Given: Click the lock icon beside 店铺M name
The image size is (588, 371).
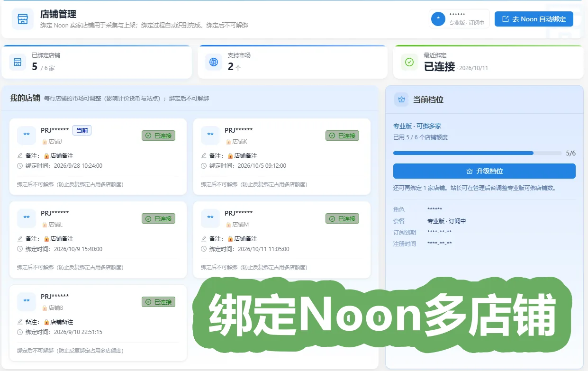Looking at the screenshot, I should 228,224.
